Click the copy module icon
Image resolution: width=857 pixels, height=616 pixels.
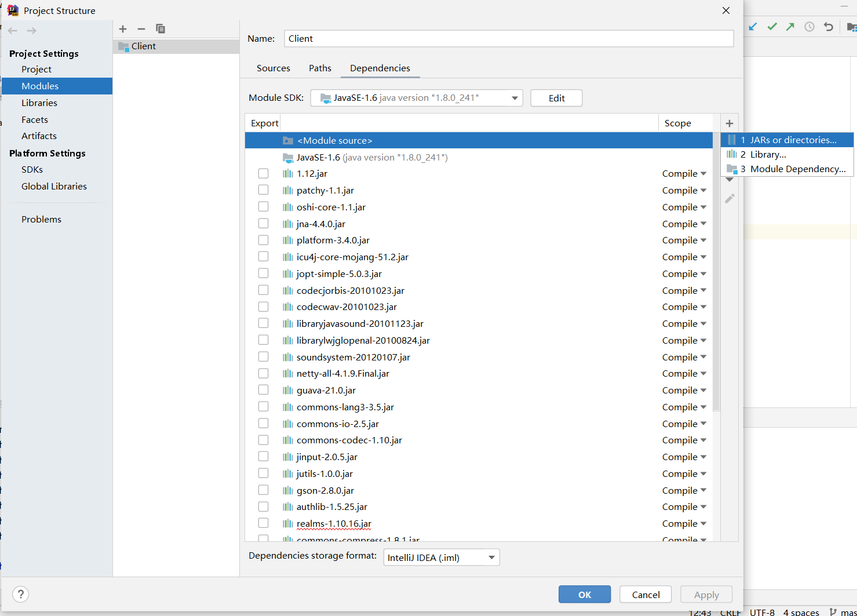coord(161,29)
